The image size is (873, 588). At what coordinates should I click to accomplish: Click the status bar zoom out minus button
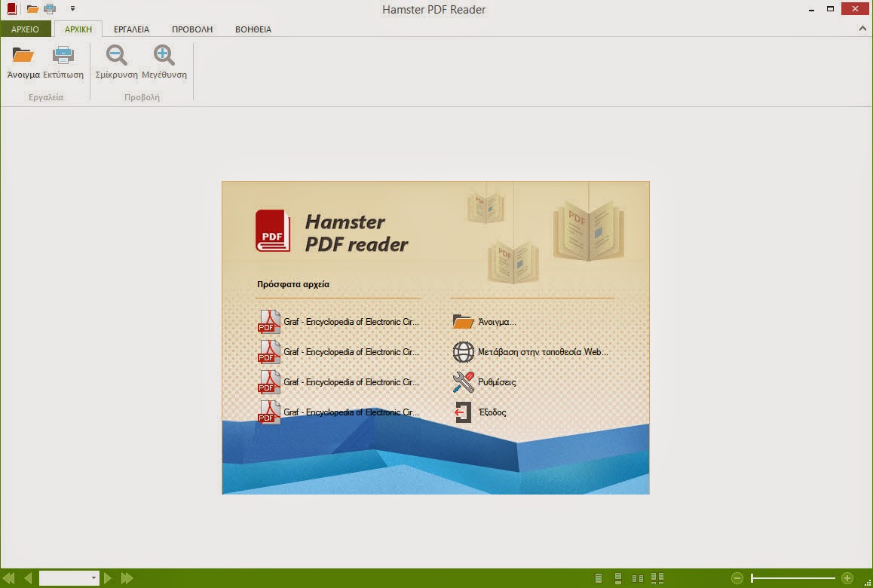coord(737,578)
